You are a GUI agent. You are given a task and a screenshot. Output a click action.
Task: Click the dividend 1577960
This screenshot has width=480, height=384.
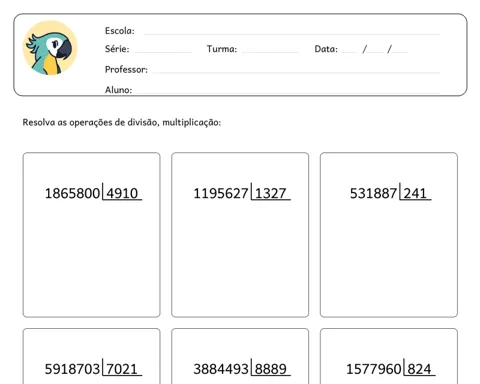click(x=374, y=369)
